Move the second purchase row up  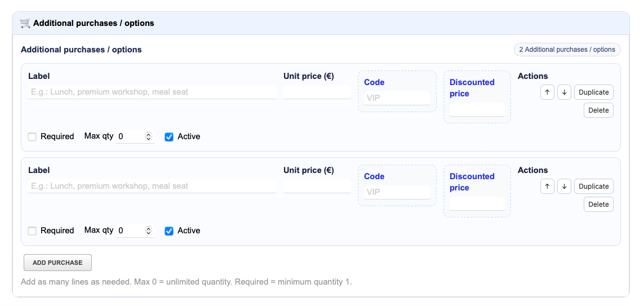547,186
